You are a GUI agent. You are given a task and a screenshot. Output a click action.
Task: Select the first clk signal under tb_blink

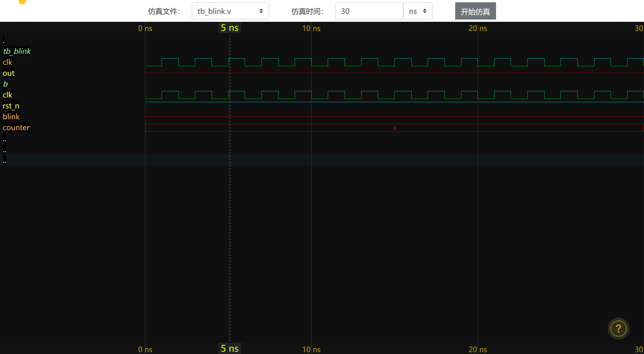(7, 62)
